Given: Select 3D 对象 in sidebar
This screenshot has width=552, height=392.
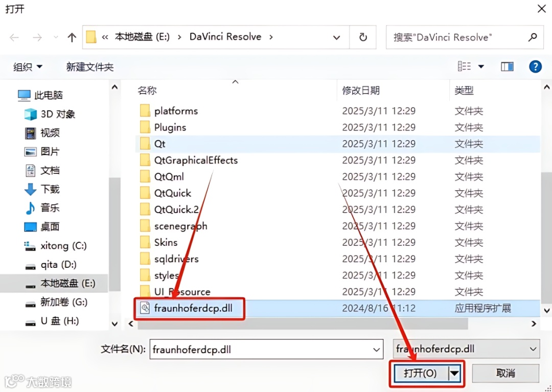Looking at the screenshot, I should [50, 114].
